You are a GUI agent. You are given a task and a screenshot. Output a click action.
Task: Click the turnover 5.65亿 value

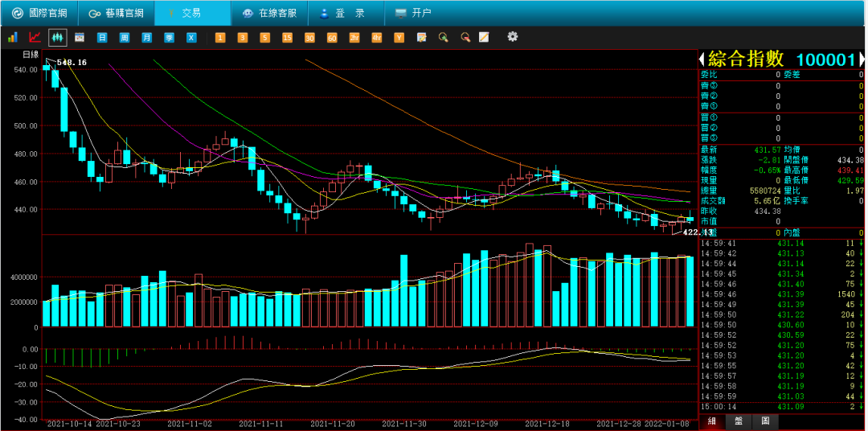(x=767, y=200)
